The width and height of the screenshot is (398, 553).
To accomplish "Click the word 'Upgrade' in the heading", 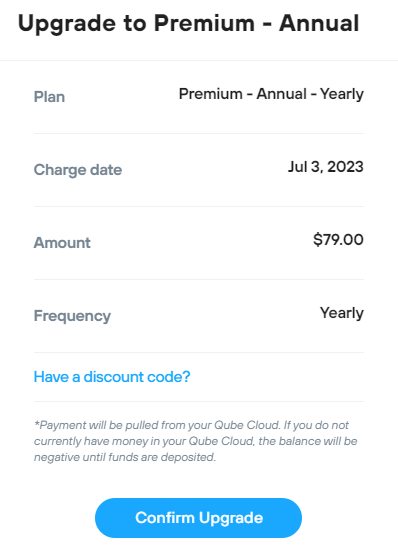I will tap(67, 25).
